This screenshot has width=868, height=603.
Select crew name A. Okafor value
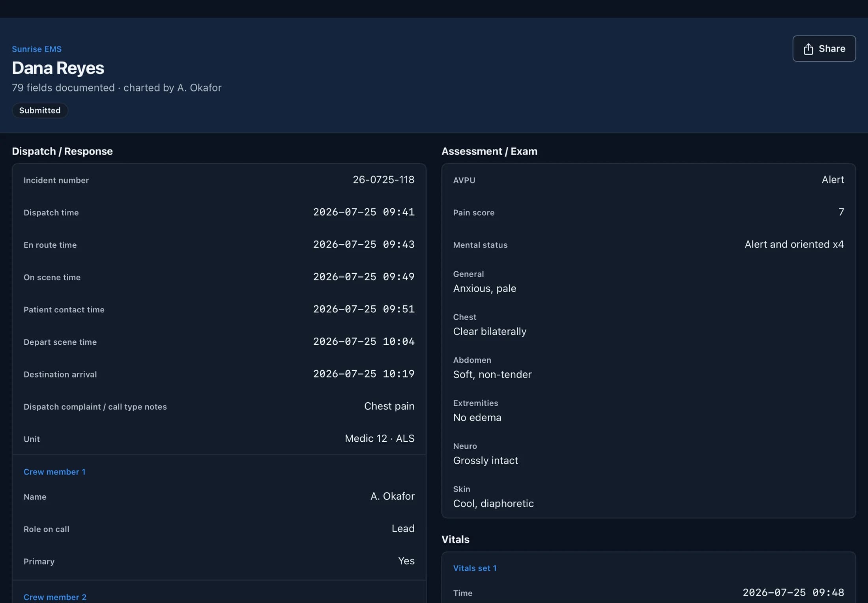pyautogui.click(x=392, y=496)
